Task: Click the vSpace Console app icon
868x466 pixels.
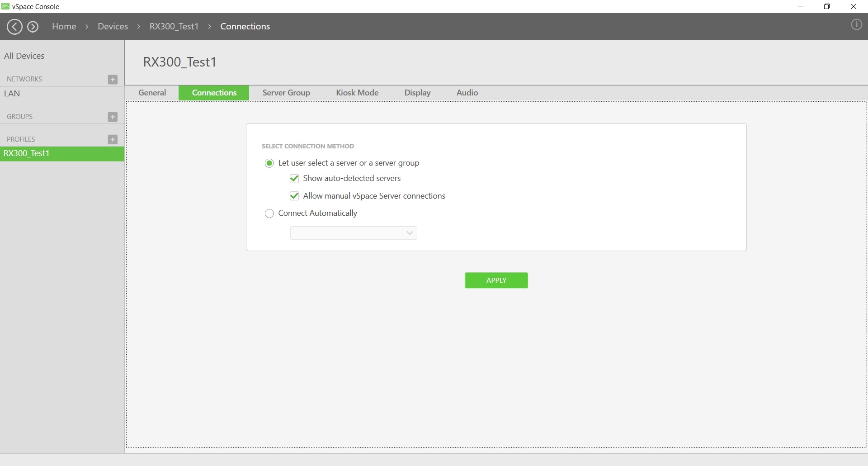Action: click(x=5, y=6)
